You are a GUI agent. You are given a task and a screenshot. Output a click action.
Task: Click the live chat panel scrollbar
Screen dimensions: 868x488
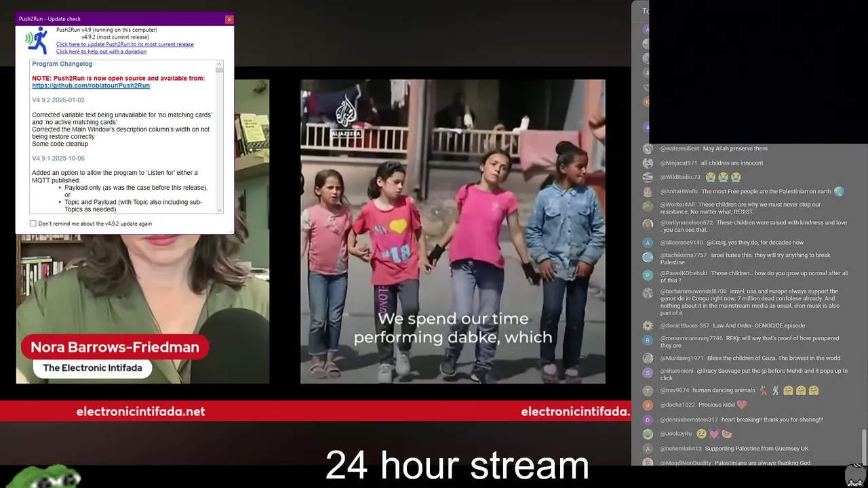pos(863,446)
